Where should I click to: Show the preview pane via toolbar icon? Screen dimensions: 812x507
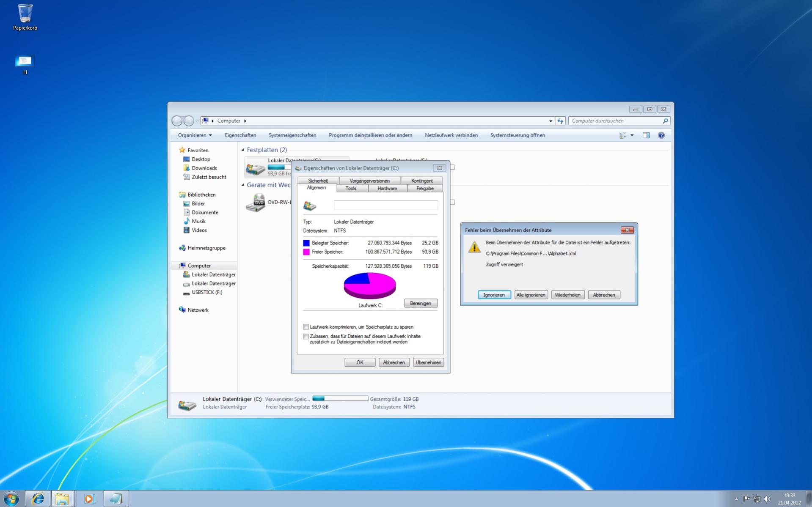coord(646,135)
